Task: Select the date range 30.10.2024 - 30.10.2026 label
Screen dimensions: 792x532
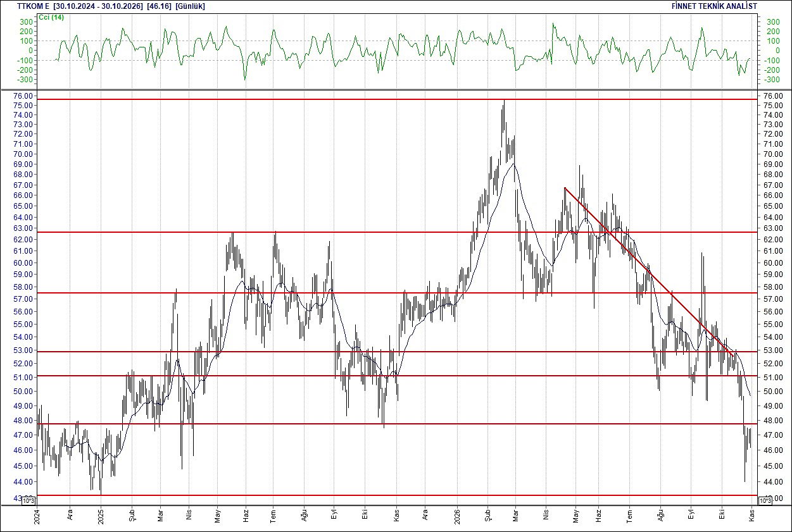Action: 99,6
